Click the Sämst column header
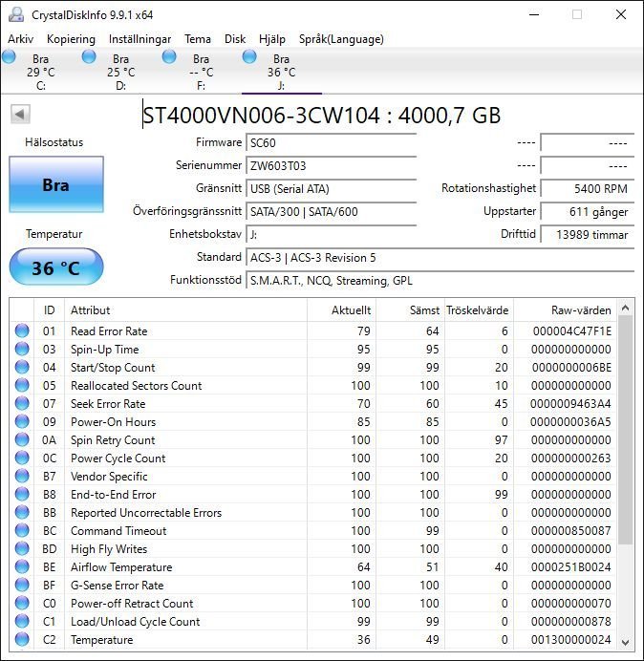This screenshot has width=644, height=661. click(410, 310)
